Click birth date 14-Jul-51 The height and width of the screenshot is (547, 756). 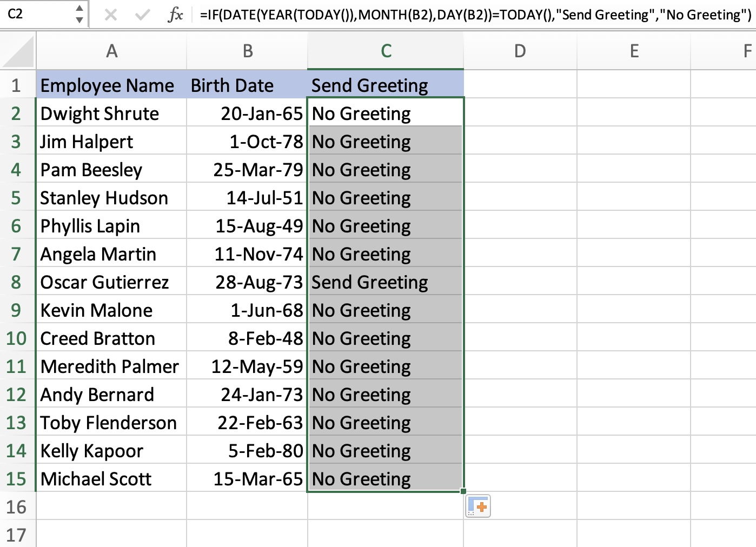[247, 197]
